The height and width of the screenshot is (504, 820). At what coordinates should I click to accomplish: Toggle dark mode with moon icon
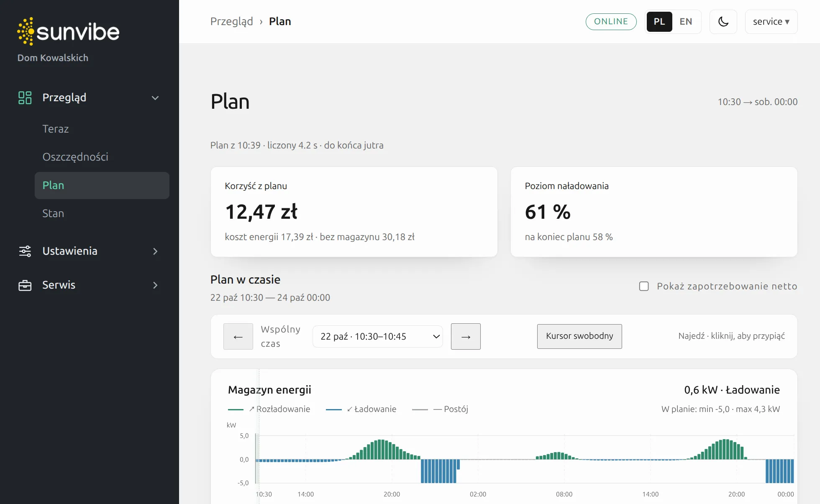(723, 22)
